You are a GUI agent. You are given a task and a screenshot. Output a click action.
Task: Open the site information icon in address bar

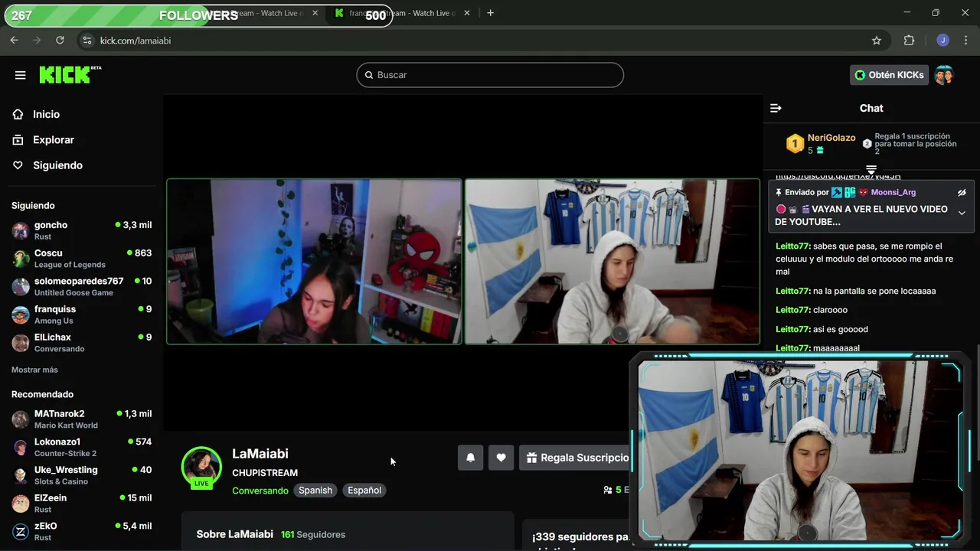pos(87,41)
